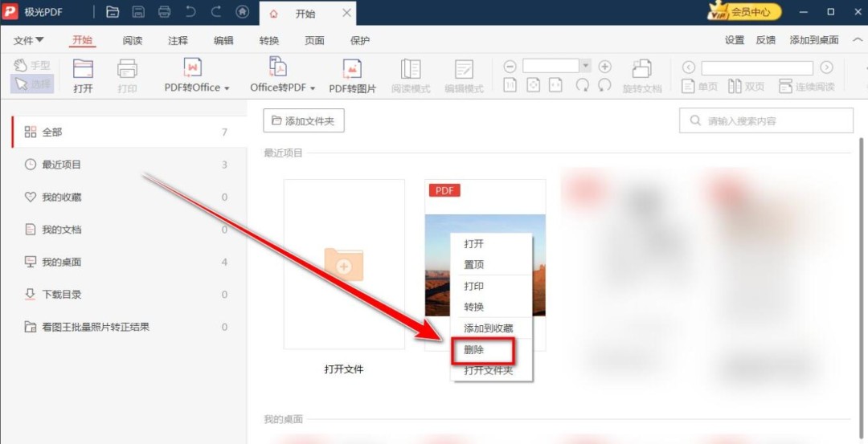The image size is (868, 444).
Task: Click the rotate clockwise icon
Action: point(582,85)
